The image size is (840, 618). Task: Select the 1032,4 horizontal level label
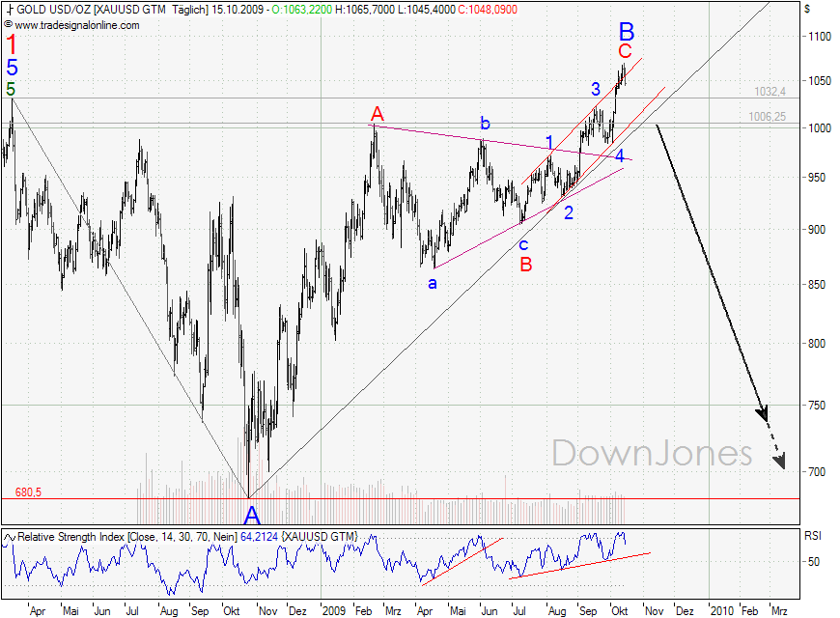pos(770,92)
